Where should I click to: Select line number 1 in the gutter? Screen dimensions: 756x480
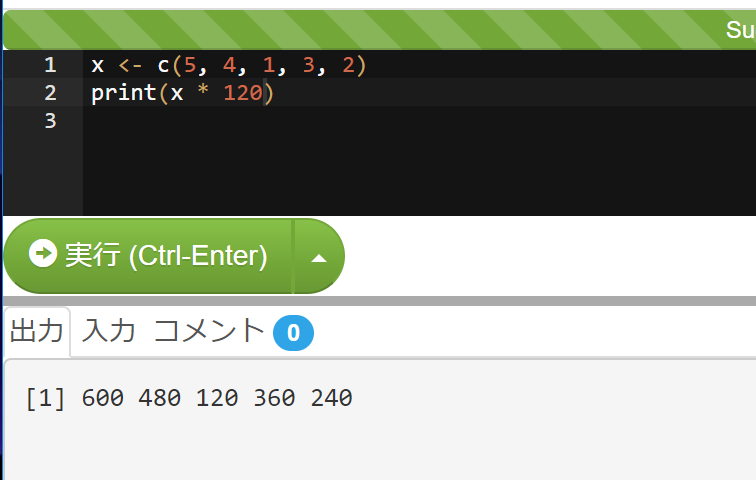click(x=50, y=65)
